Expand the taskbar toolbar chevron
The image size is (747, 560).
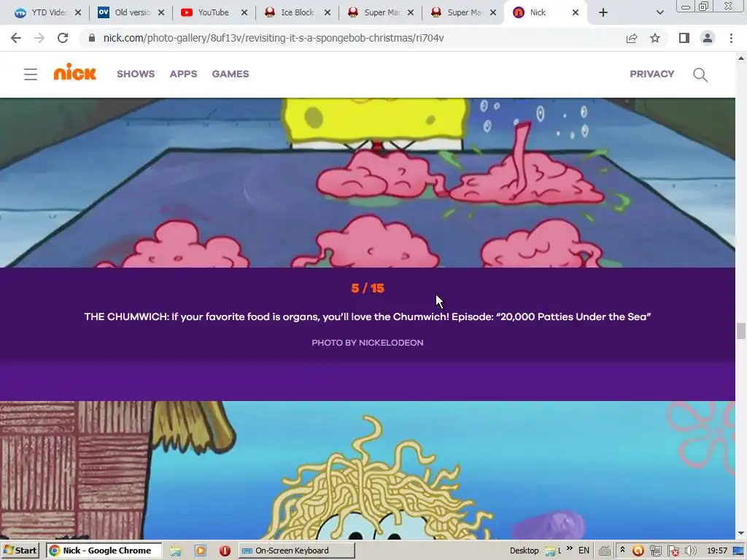(x=570, y=548)
